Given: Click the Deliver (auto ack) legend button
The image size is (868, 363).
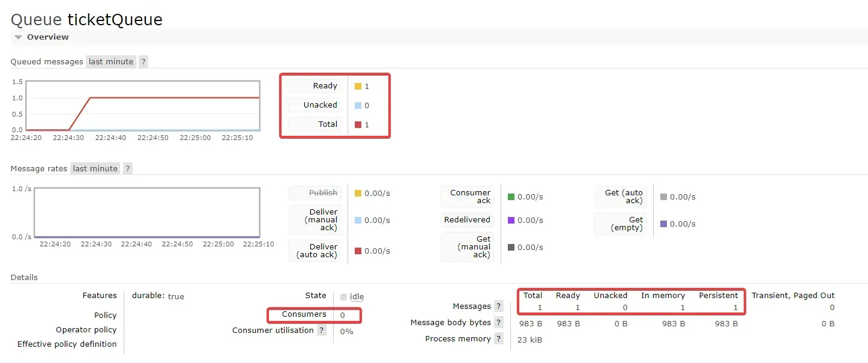Looking at the screenshot, I should [315, 249].
